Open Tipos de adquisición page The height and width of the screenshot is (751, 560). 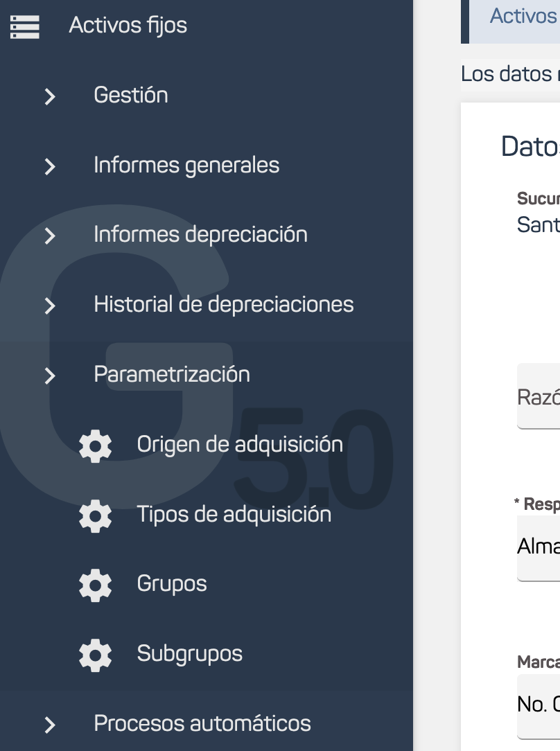[x=234, y=514]
